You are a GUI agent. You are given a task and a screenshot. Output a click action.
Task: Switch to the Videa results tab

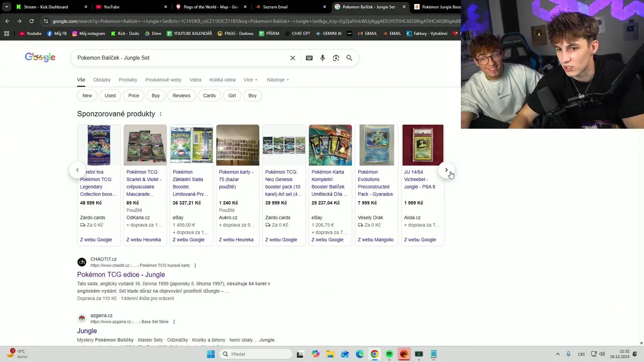click(x=195, y=80)
